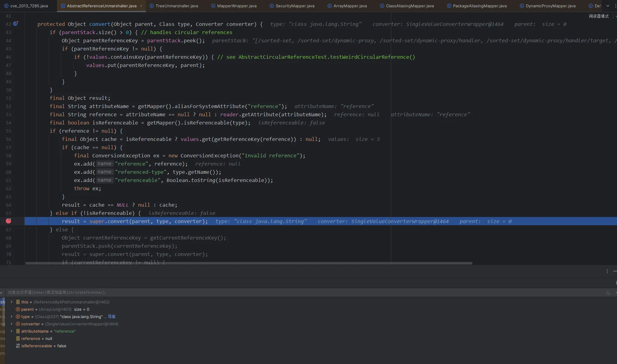Expand the 'converter' variable node

tap(11, 324)
